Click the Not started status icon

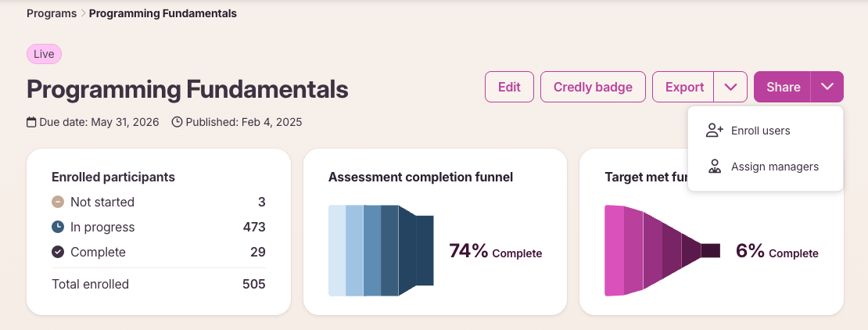tap(58, 202)
